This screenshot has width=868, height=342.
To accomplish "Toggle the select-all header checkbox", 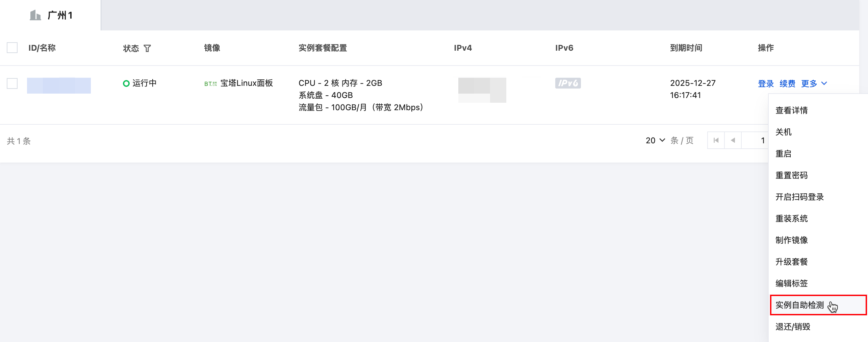I will [12, 48].
